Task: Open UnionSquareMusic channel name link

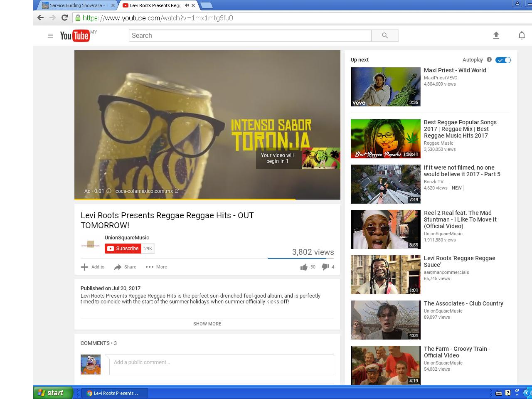Action: 127,238
